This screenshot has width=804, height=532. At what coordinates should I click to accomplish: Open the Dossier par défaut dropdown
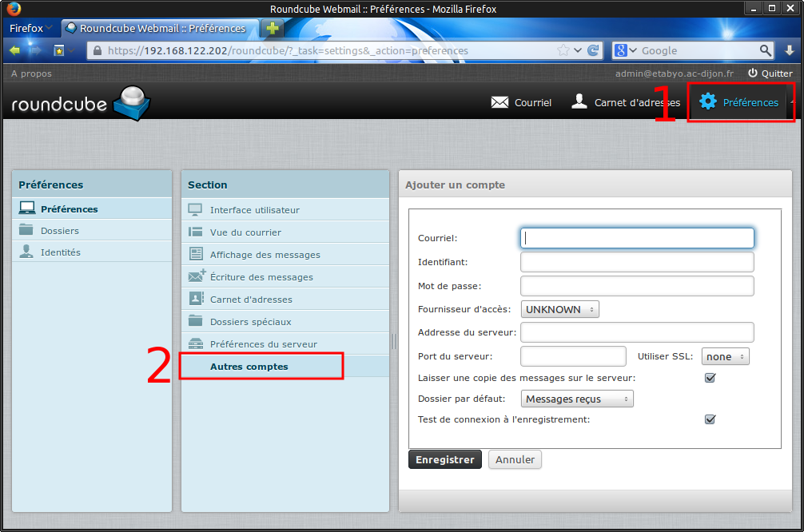tap(577, 399)
